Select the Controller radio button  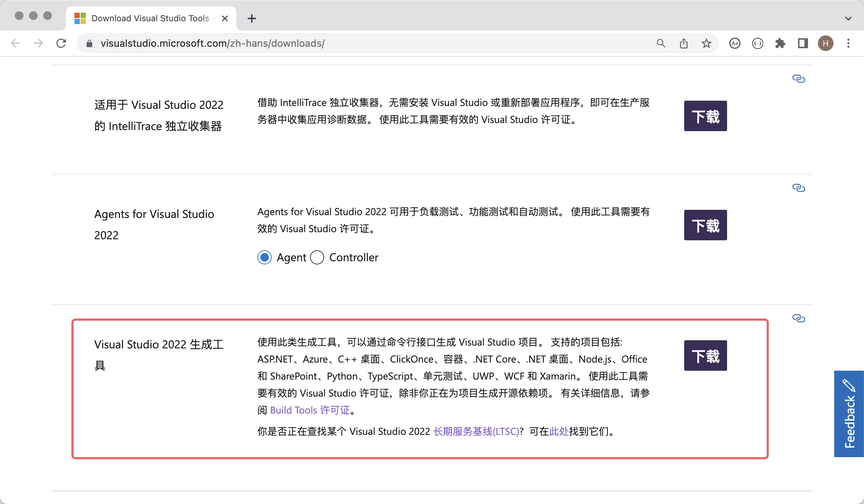click(x=317, y=257)
